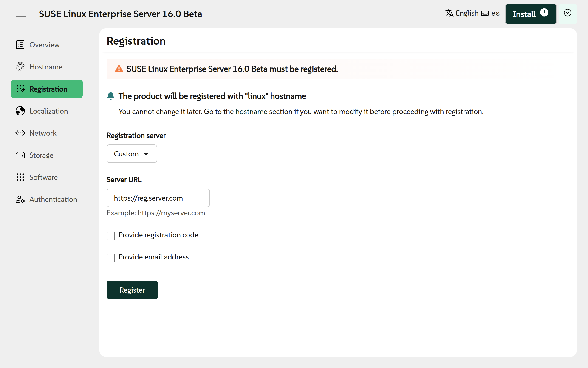Click the English language selector
The width and height of the screenshot is (588, 368).
click(462, 13)
